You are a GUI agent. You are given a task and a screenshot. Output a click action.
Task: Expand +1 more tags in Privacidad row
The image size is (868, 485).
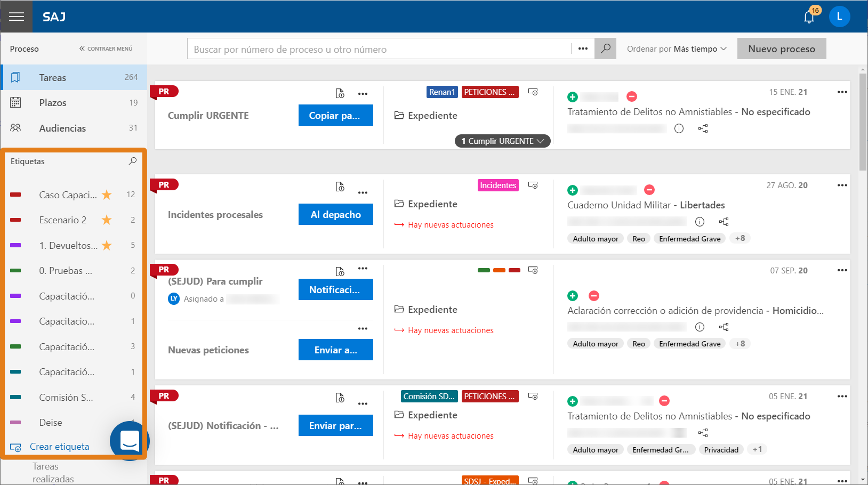coord(757,449)
